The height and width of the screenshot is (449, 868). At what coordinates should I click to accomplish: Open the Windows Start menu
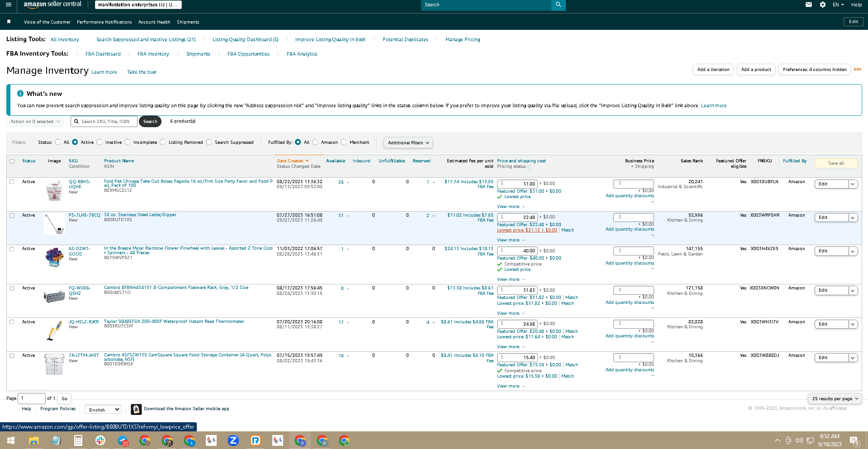tap(11, 440)
